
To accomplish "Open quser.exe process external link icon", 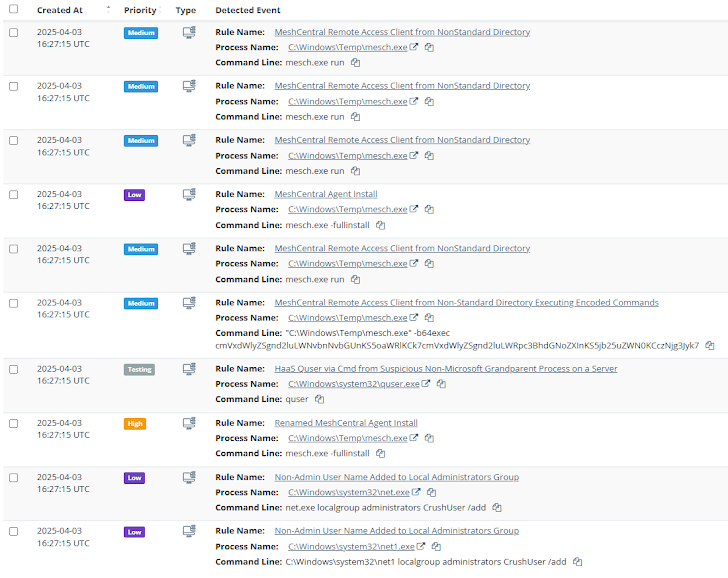I will 426,384.
